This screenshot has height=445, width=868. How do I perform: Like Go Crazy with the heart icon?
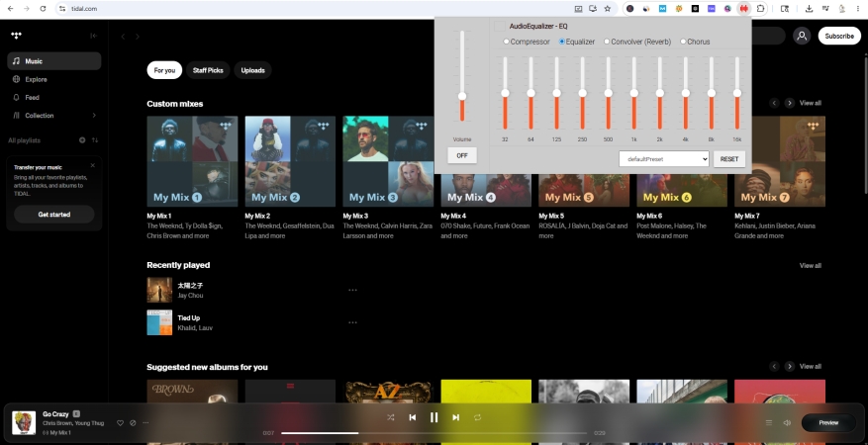pyautogui.click(x=120, y=423)
